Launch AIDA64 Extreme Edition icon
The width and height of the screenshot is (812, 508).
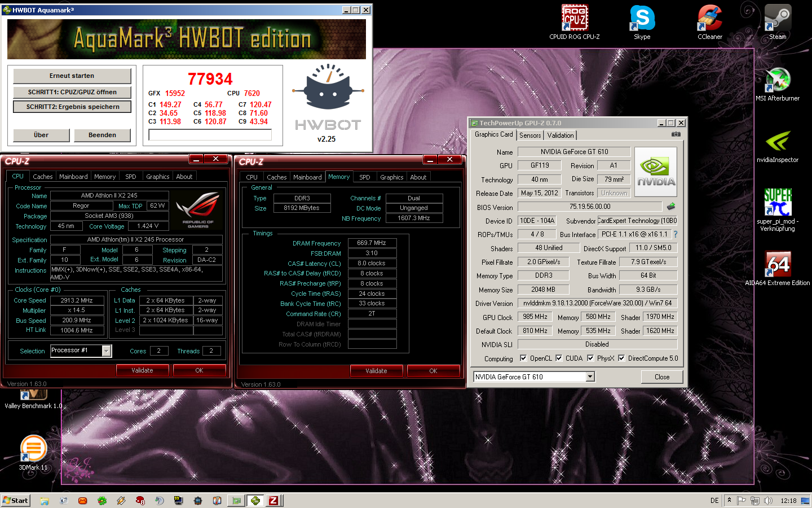click(778, 268)
